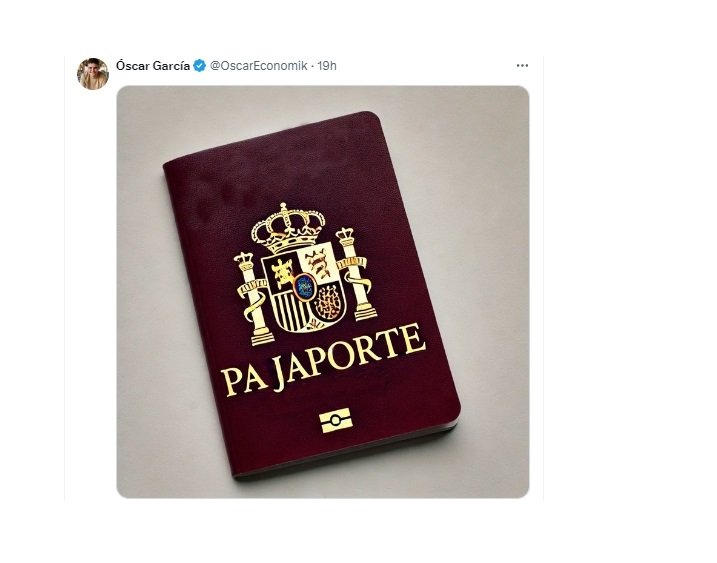
Task: Click the blue verified badge
Action: point(199,66)
